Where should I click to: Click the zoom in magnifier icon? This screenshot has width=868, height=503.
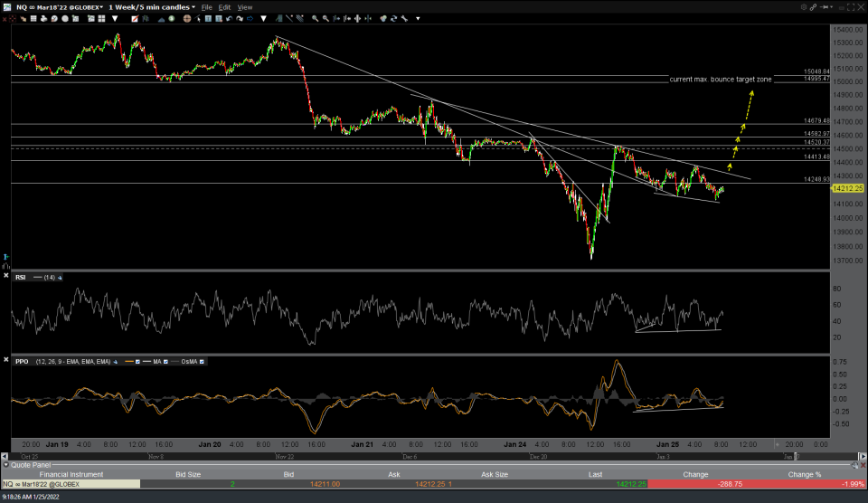(315, 18)
